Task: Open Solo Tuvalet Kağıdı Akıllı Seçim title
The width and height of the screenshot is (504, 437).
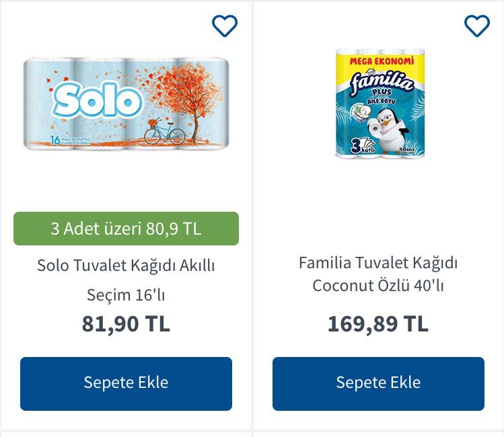Action: [126, 266]
